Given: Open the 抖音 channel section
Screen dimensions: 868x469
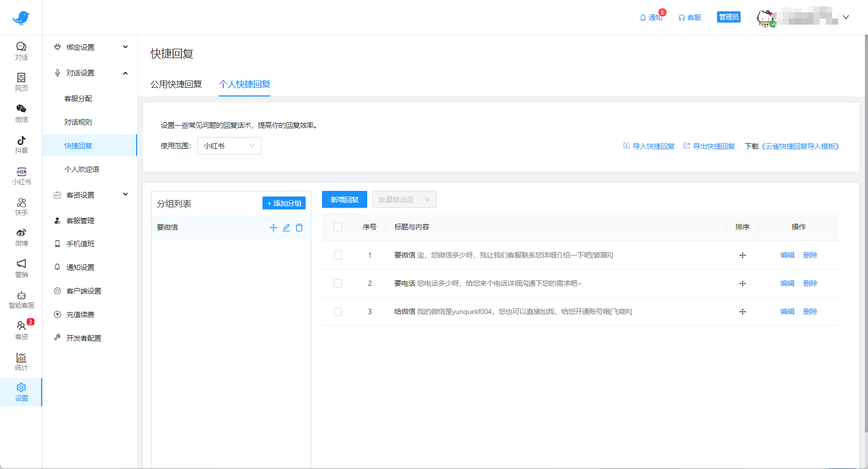Looking at the screenshot, I should [21, 144].
